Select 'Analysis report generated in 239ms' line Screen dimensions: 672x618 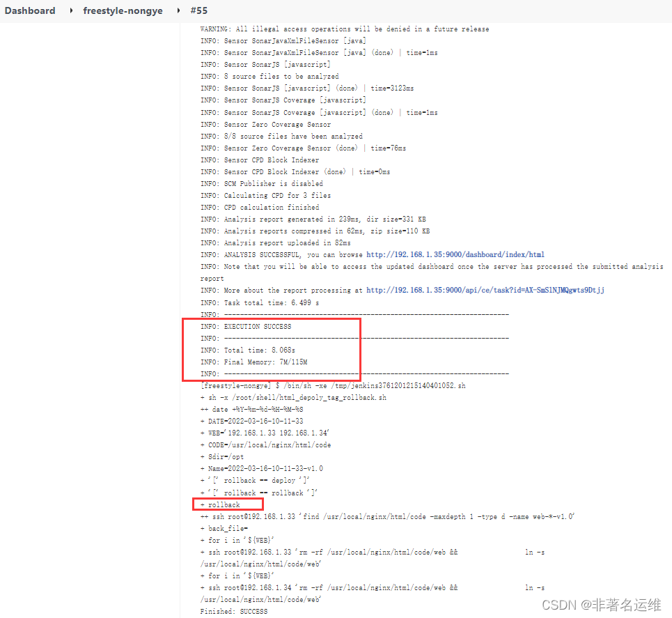313,219
